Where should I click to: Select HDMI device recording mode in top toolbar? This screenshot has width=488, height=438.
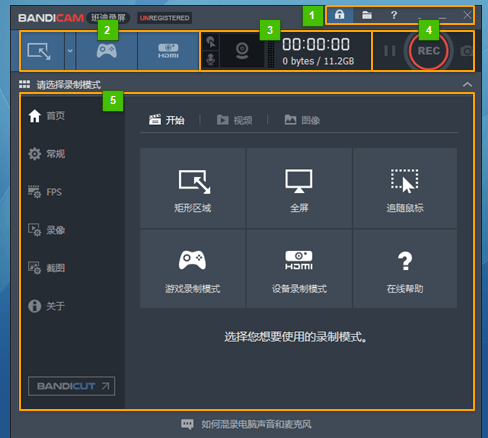point(168,51)
